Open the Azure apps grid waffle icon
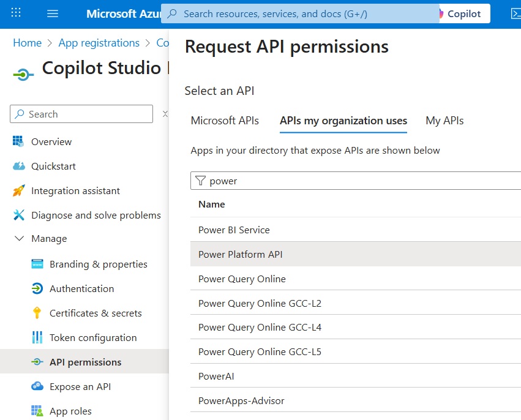 point(16,13)
